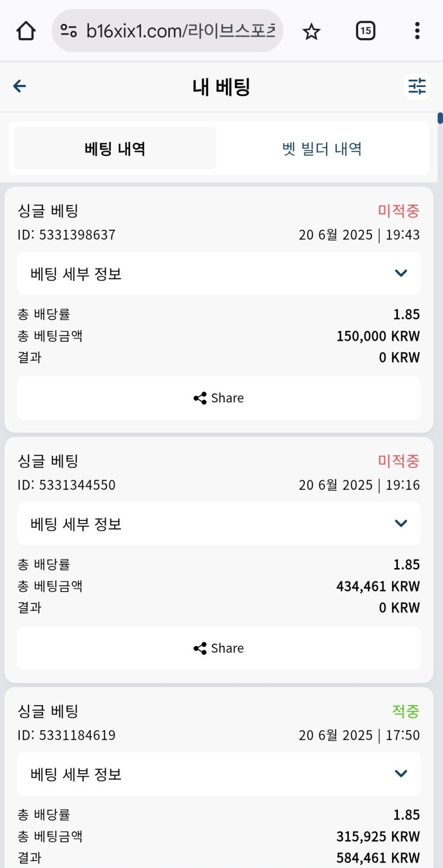This screenshot has height=868, width=443.
Task: Click the page scrollbar thumb on the right
Action: pyautogui.click(x=440, y=118)
